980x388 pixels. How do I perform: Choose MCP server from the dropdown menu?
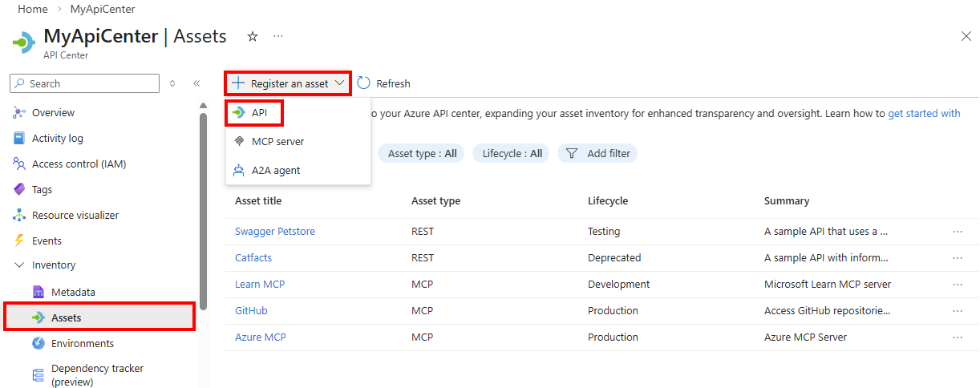tap(277, 142)
